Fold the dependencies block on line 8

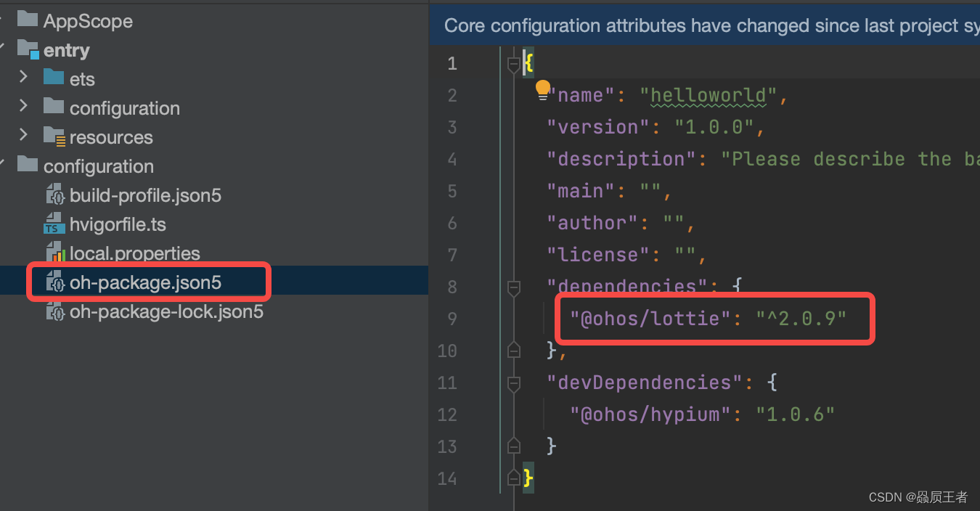click(x=514, y=287)
